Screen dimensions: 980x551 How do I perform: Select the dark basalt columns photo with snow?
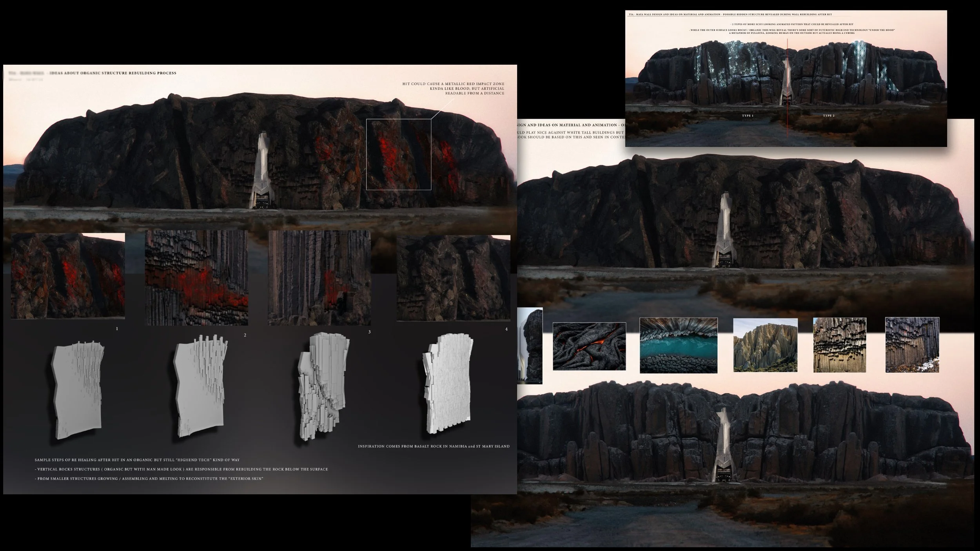912,345
